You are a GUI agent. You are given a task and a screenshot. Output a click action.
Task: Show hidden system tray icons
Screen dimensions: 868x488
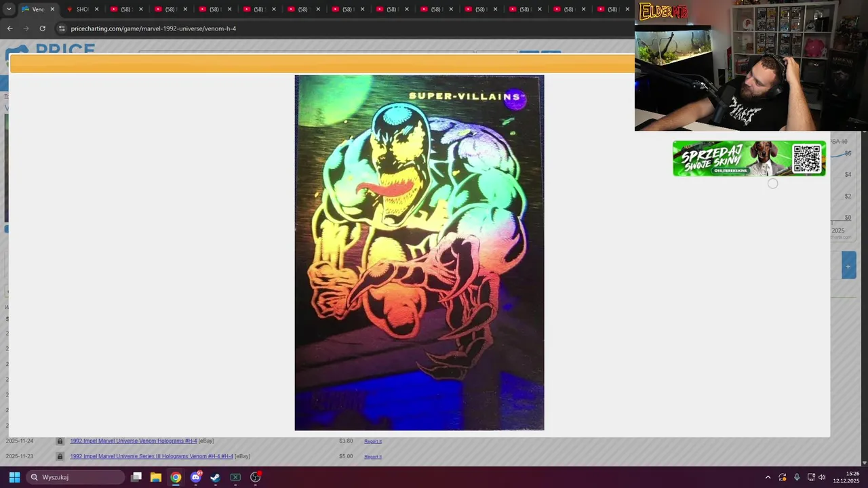click(768, 477)
